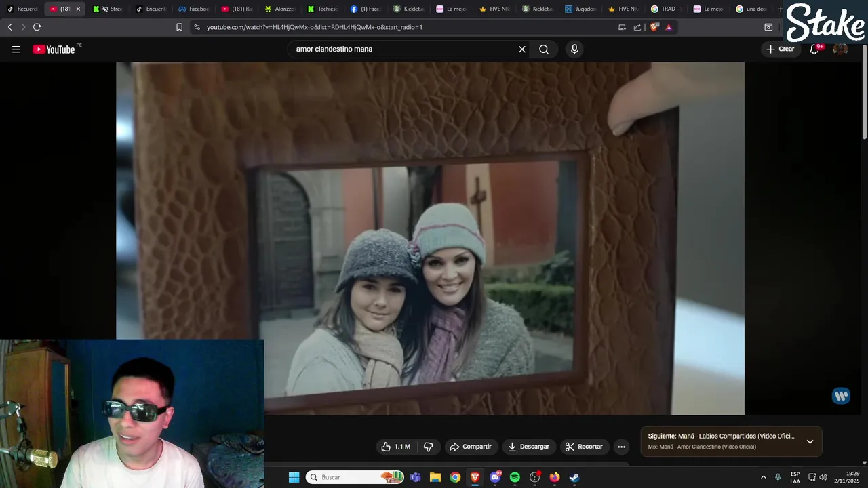
Task: Open the system tray microphone indicator
Action: [778, 477]
